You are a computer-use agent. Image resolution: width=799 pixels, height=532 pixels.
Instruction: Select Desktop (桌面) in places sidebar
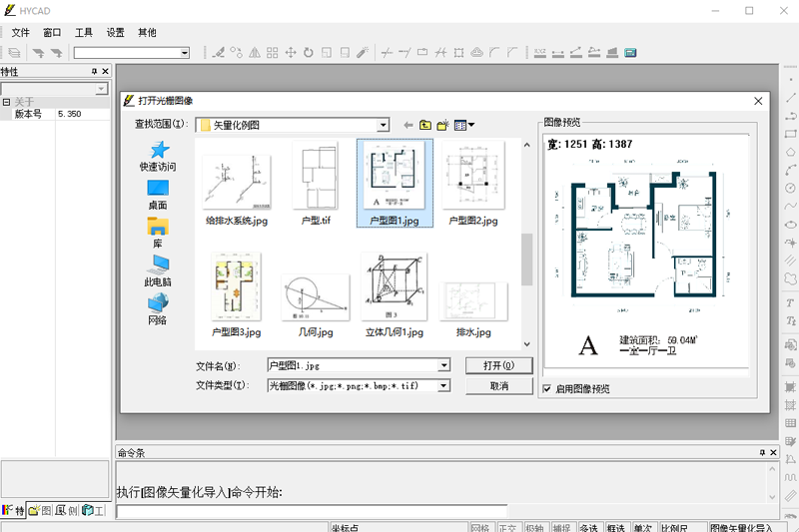pos(158,195)
